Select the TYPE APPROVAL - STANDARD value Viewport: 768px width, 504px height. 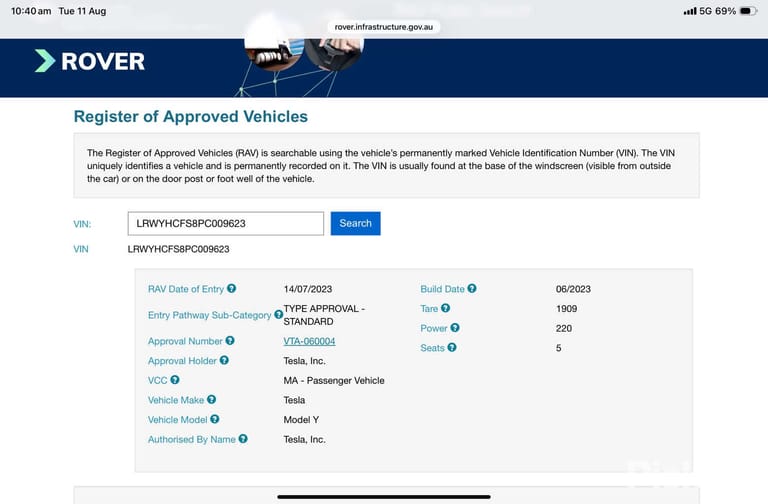click(324, 315)
